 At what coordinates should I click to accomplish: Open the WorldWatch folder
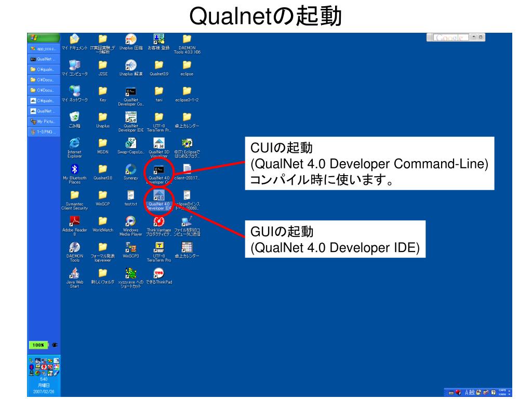[103, 224]
